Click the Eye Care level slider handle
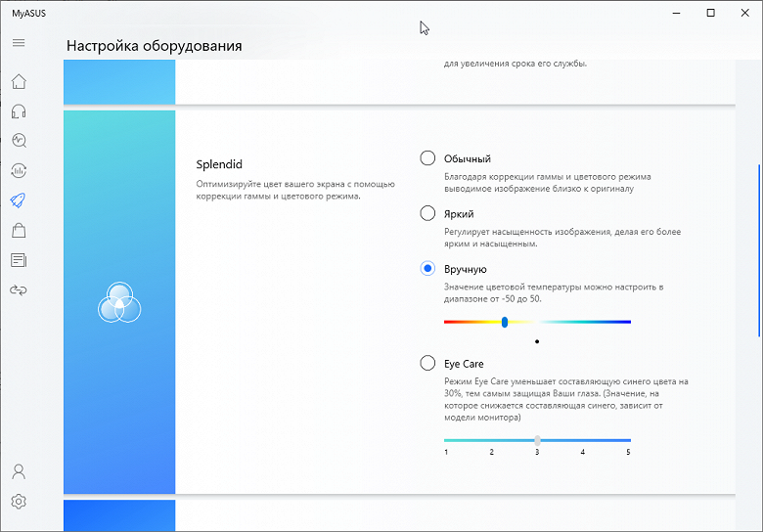 [x=537, y=441]
